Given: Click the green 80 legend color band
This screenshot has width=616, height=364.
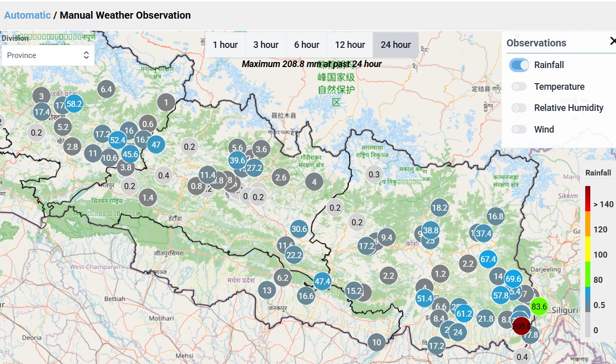Looking at the screenshot, I should (x=588, y=274).
